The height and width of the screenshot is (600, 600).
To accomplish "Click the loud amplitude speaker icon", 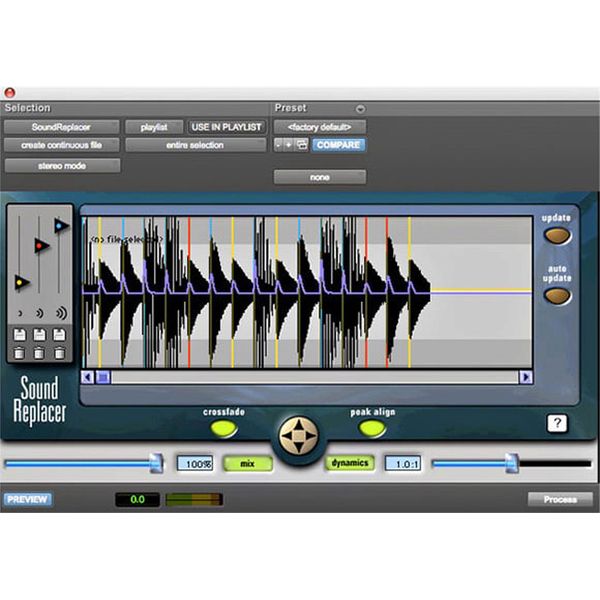I will click(x=61, y=313).
